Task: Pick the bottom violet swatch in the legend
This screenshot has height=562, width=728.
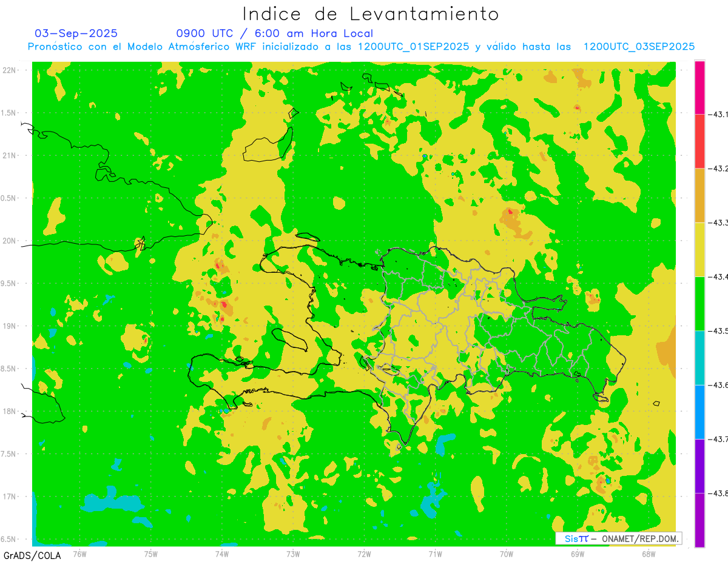Action: [x=699, y=520]
